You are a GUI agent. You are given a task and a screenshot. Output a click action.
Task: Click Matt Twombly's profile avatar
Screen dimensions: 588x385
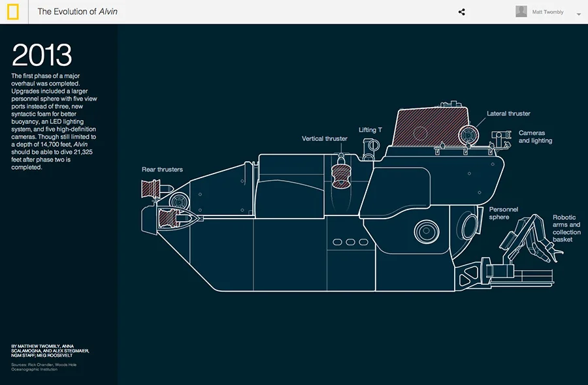[521, 12]
